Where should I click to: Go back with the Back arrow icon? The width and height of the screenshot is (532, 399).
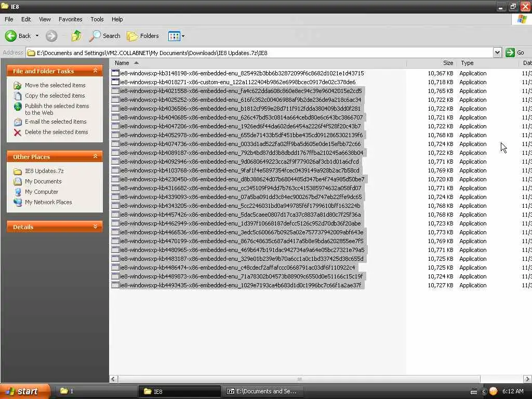click(10, 36)
